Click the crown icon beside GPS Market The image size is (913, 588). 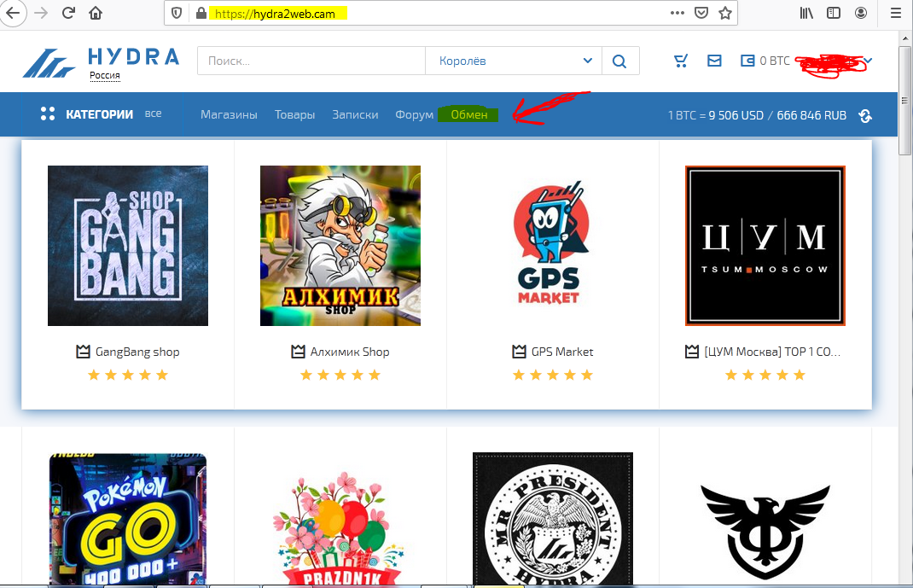coord(520,352)
